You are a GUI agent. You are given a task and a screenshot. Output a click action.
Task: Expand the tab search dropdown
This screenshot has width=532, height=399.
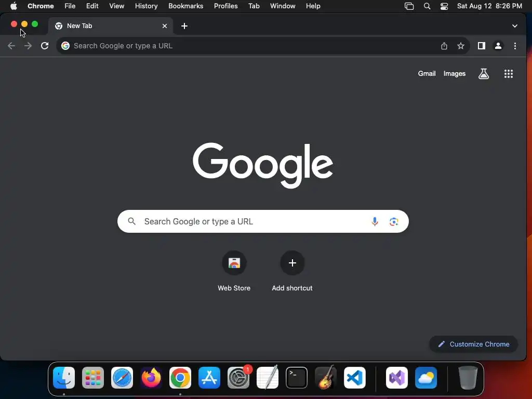[515, 26]
